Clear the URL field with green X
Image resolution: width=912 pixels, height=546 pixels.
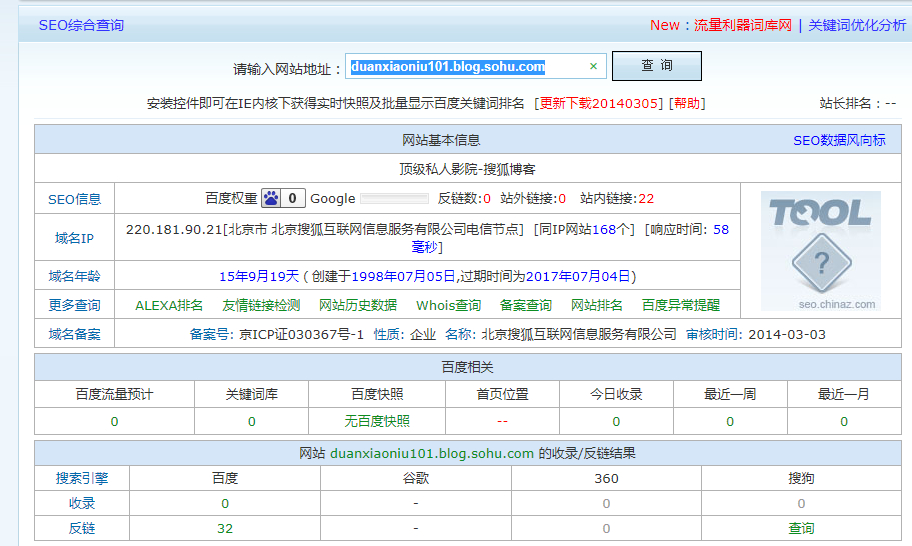(x=593, y=66)
